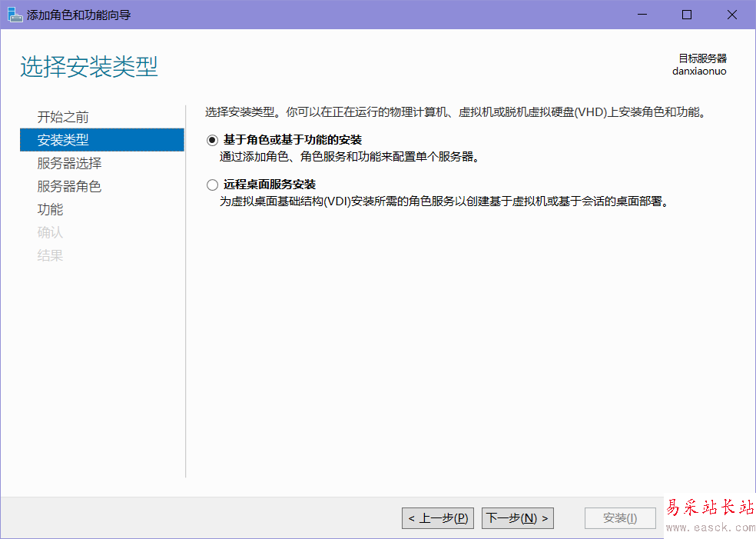The width and height of the screenshot is (756, 539).
Task: Click the 确认 step in sidebar
Action: [50, 232]
